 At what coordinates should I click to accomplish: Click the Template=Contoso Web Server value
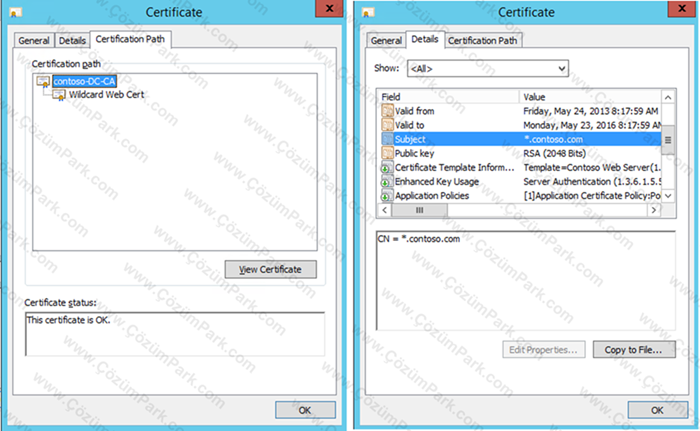592,167
